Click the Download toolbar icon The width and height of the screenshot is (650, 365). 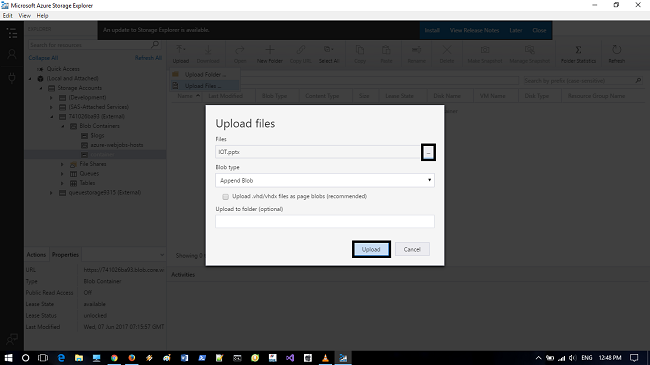click(208, 50)
